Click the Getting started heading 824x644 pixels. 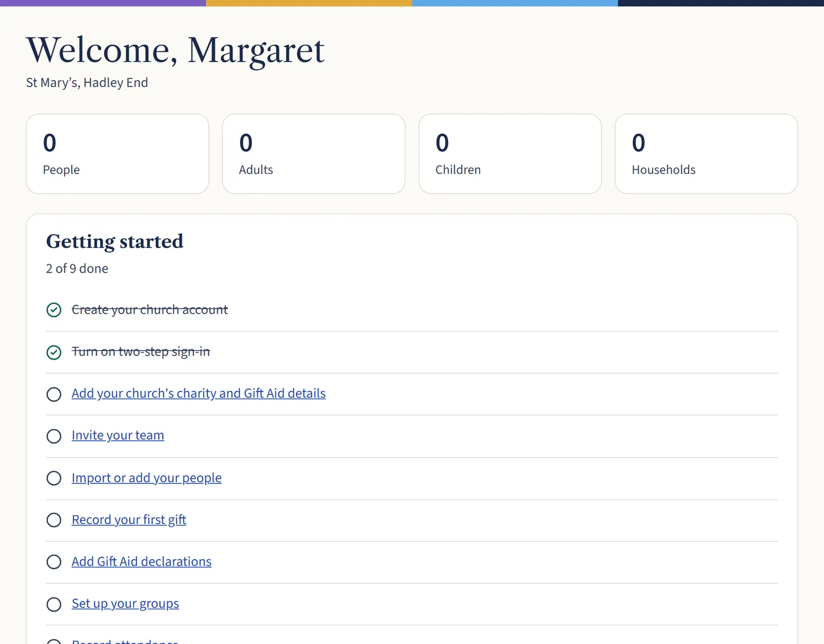tap(115, 241)
